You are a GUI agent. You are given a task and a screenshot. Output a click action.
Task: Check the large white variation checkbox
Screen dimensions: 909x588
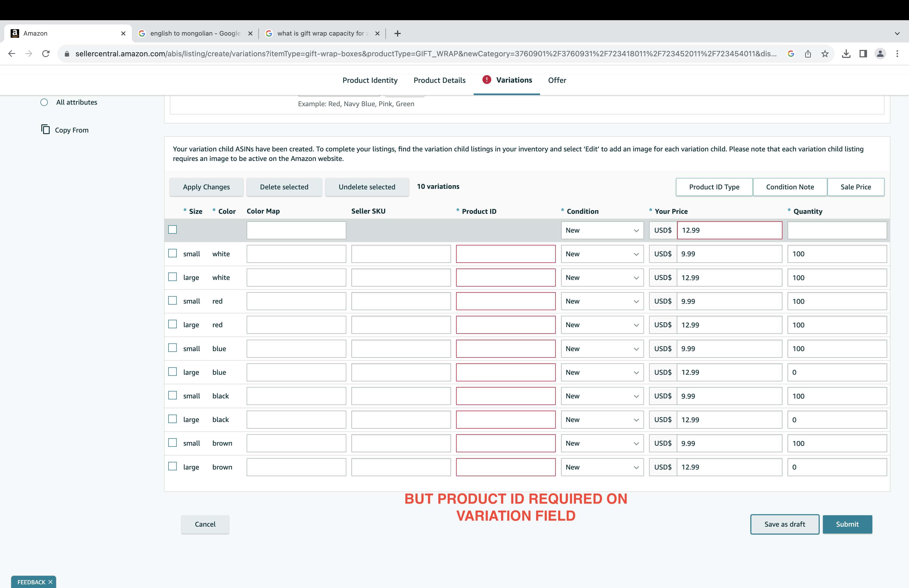click(x=173, y=277)
